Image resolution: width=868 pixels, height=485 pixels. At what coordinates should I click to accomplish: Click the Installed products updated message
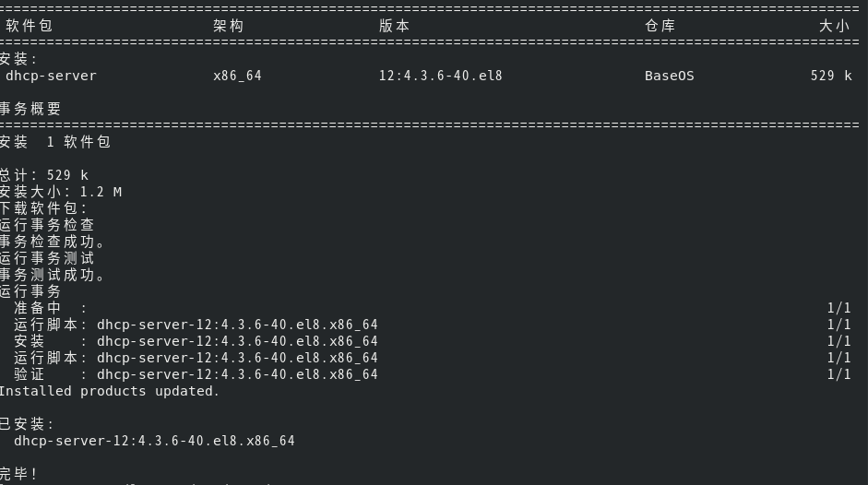click(110, 391)
